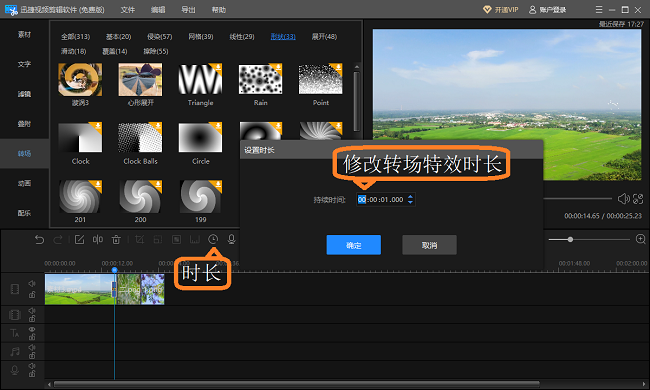Lock the music track
This screenshot has height=390, width=650.
click(32, 355)
